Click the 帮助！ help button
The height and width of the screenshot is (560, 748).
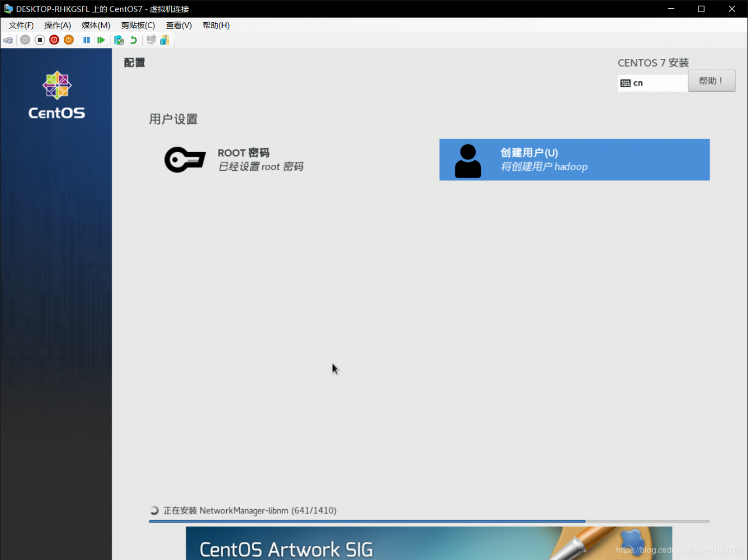[x=711, y=81]
